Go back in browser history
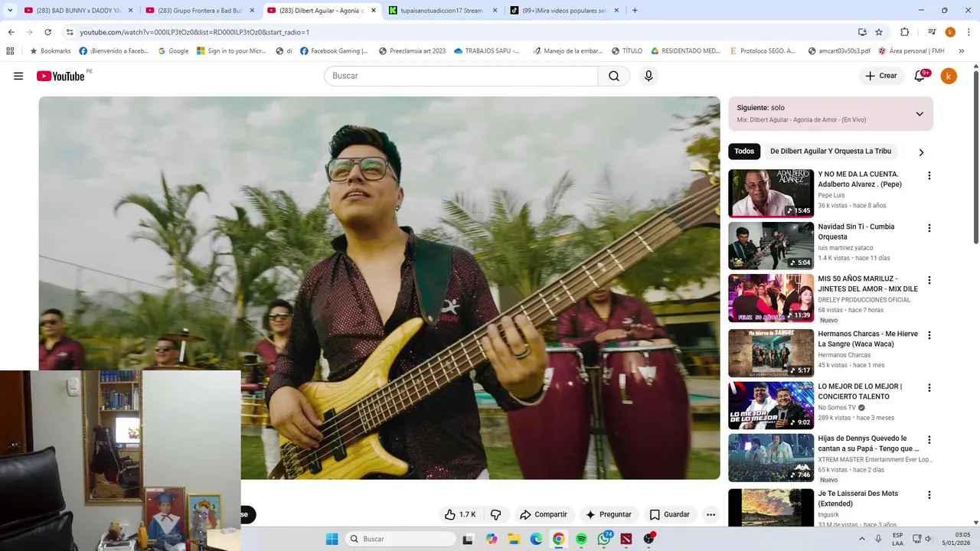 11,32
